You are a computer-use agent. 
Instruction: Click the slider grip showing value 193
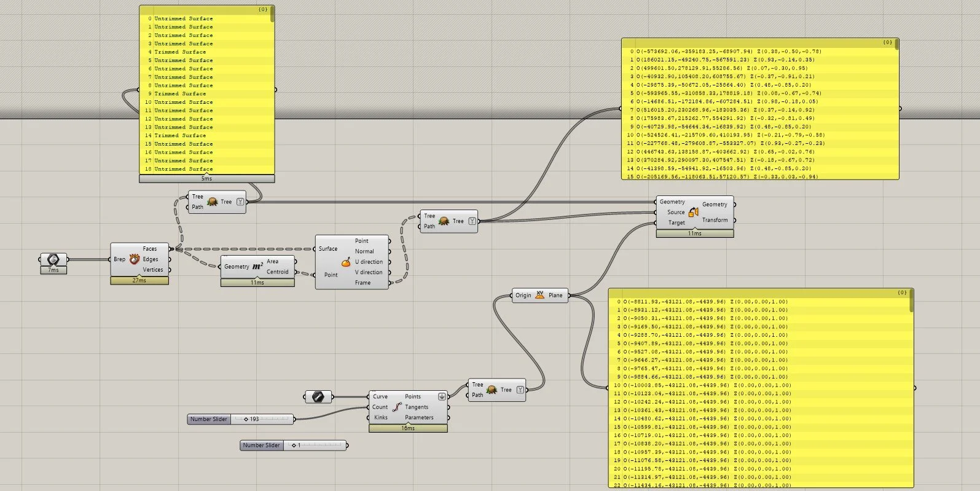246,419
